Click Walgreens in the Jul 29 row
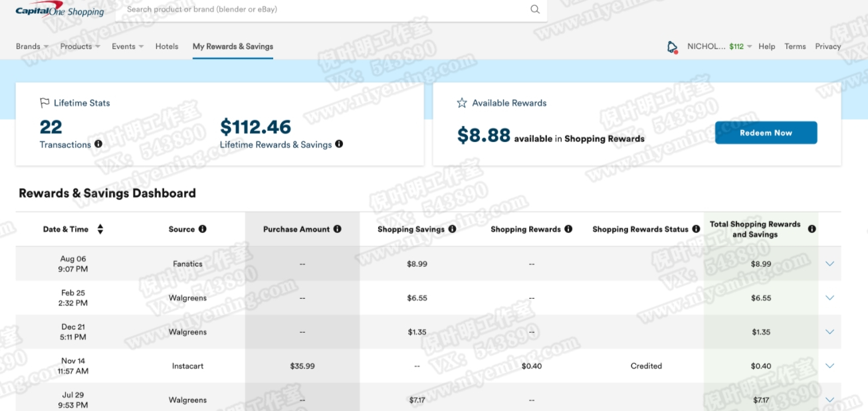Viewport: 868px width, 411px height. click(x=188, y=400)
